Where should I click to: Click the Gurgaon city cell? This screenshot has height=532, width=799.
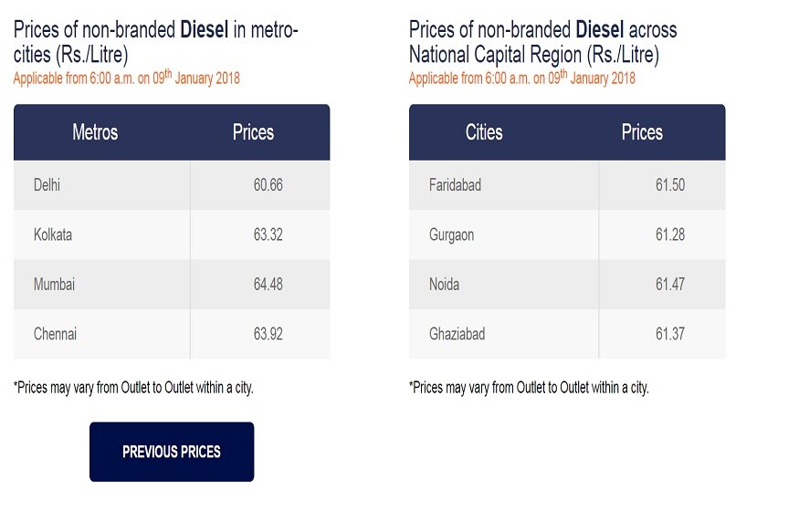point(504,235)
